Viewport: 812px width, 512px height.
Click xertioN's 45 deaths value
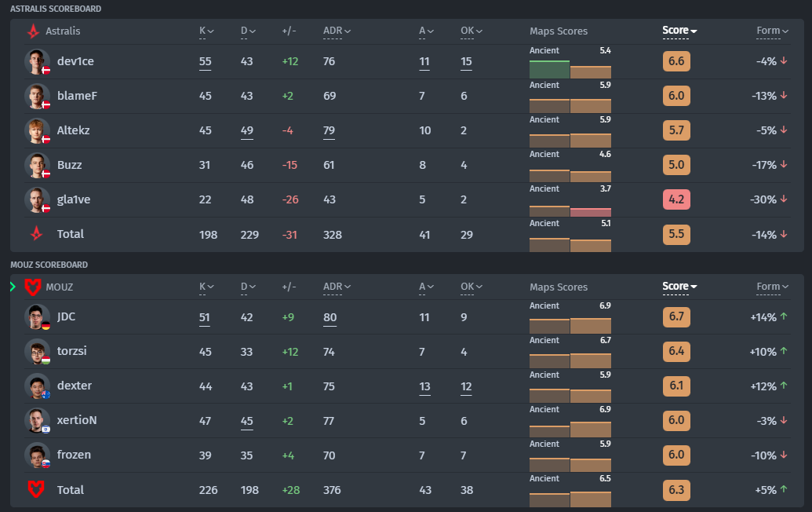pyautogui.click(x=247, y=422)
